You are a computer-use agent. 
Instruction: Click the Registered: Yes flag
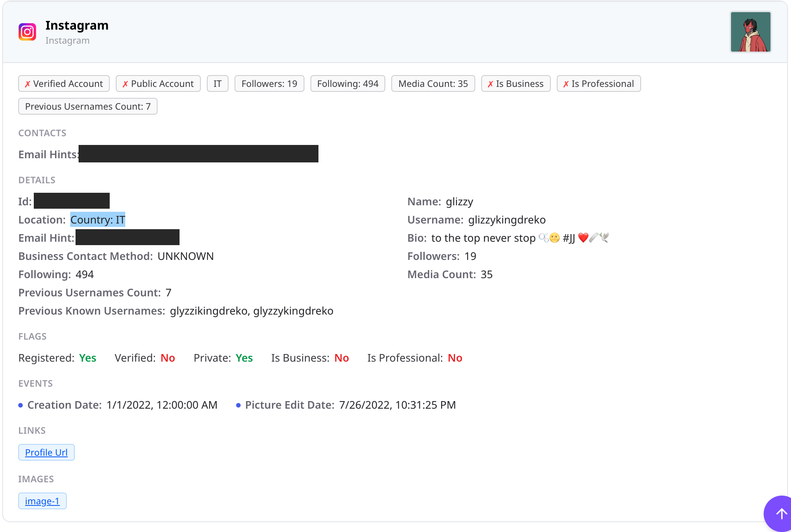57,358
